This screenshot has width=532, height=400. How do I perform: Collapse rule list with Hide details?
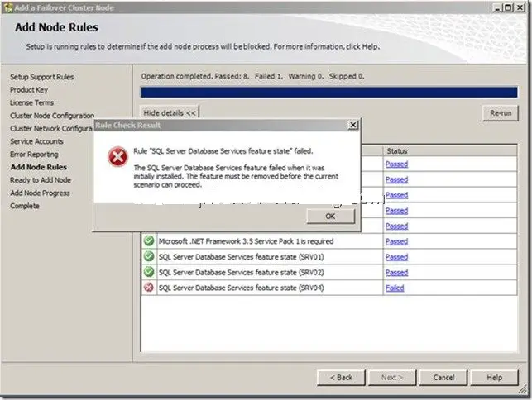click(x=170, y=112)
